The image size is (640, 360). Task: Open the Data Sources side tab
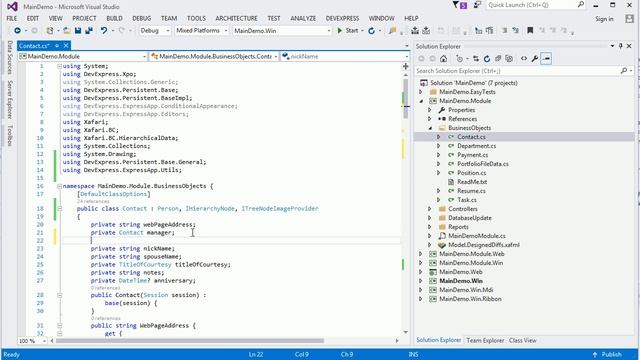[10, 58]
